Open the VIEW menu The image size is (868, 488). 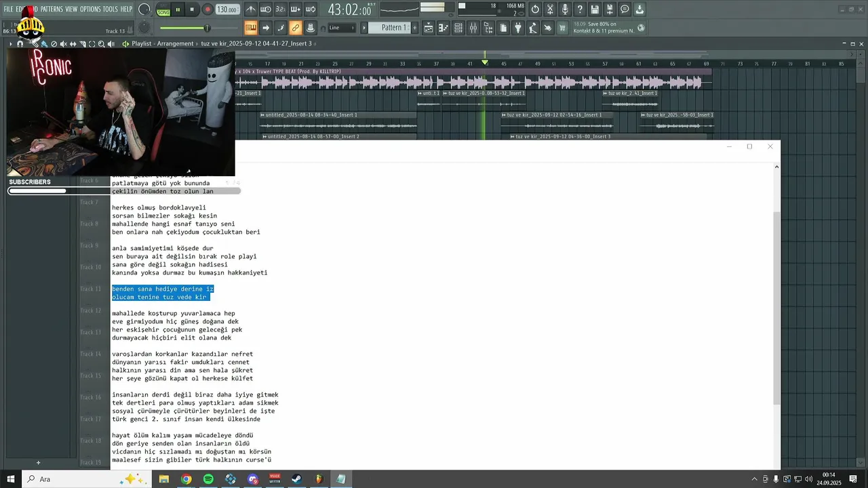point(71,9)
